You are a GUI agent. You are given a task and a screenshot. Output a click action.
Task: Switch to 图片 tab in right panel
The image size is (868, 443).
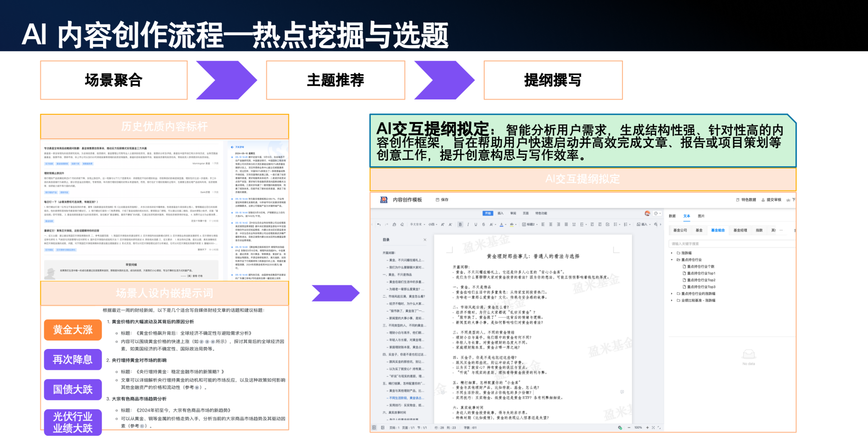tap(701, 216)
